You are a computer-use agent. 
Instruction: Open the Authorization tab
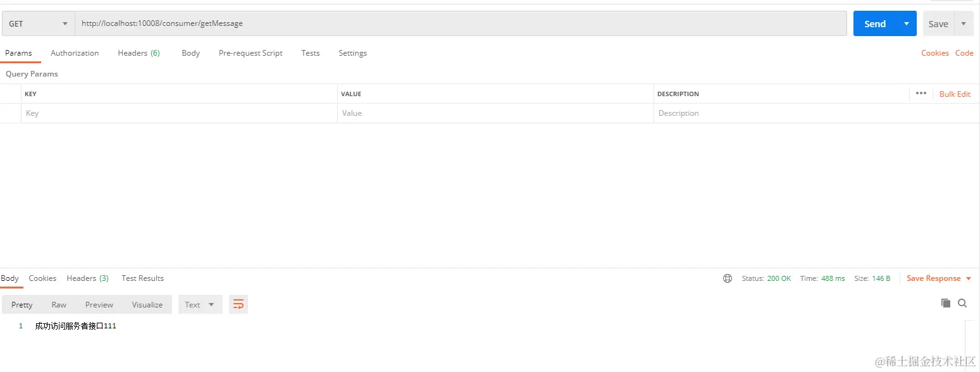pos(75,53)
